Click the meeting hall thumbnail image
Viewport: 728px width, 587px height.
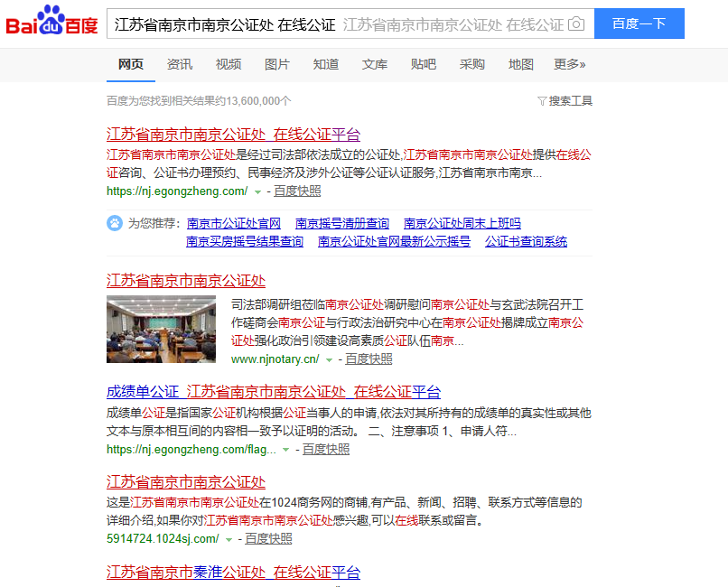pos(161,329)
